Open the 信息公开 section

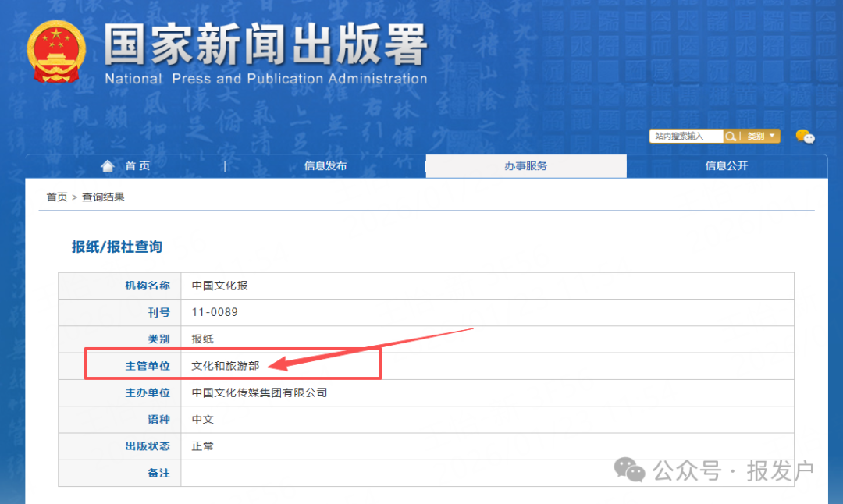[727, 165]
